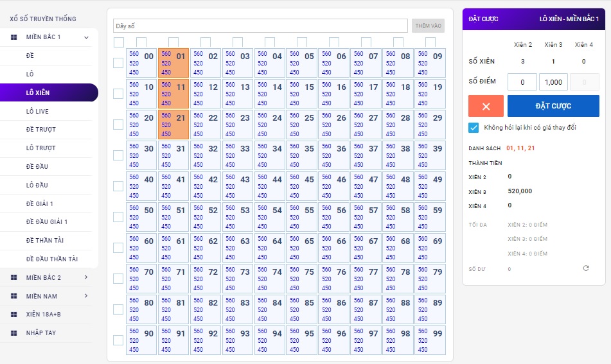The image size is (611, 364).
Task: Tick the column checkbox above number 05
Action: coord(302,42)
